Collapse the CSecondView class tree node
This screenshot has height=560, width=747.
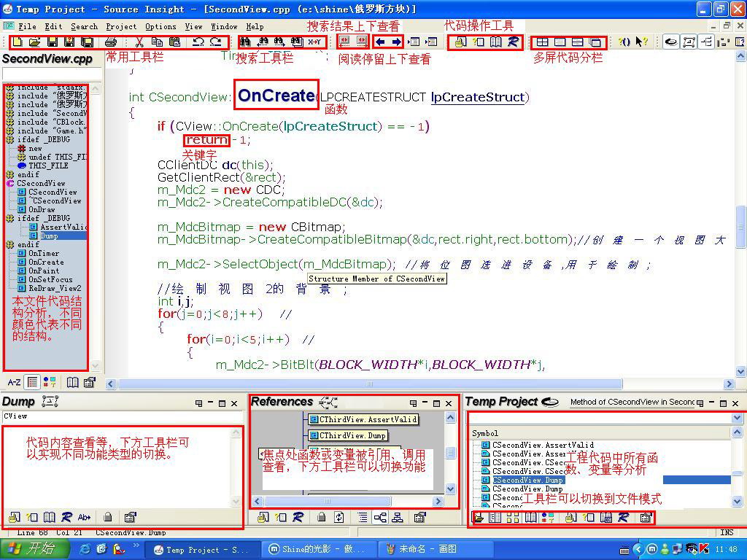[x=10, y=183]
